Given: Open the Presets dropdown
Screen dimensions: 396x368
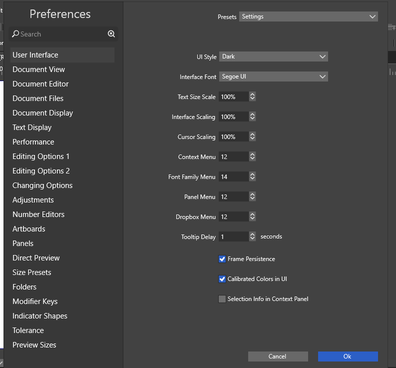Looking at the screenshot, I should (308, 16).
